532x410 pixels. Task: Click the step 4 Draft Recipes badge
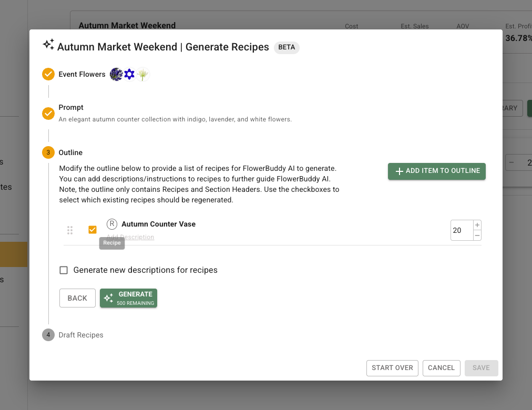tap(48, 335)
